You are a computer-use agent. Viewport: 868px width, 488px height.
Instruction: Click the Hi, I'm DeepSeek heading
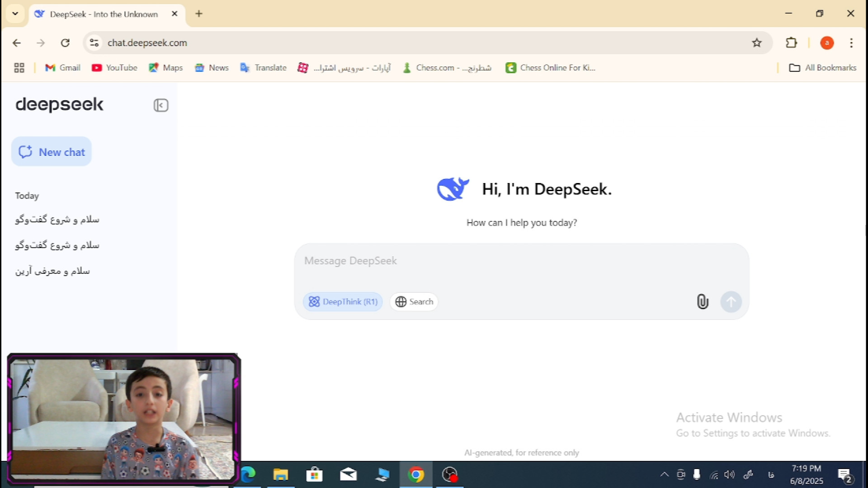pyautogui.click(x=547, y=189)
